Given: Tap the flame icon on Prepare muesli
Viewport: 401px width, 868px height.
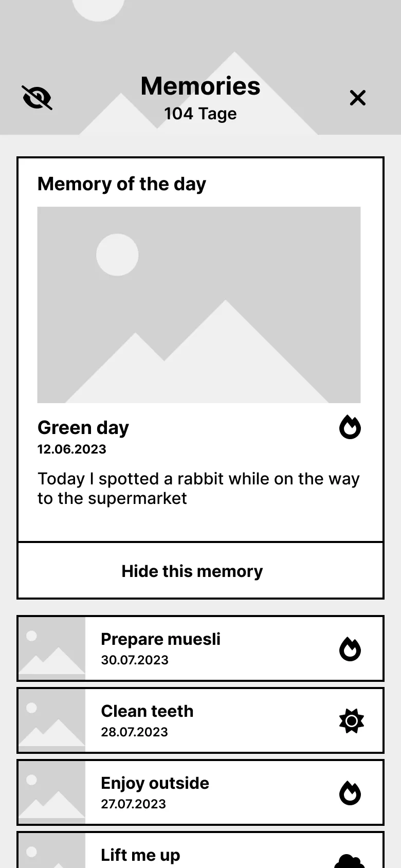Looking at the screenshot, I should click(x=350, y=649).
